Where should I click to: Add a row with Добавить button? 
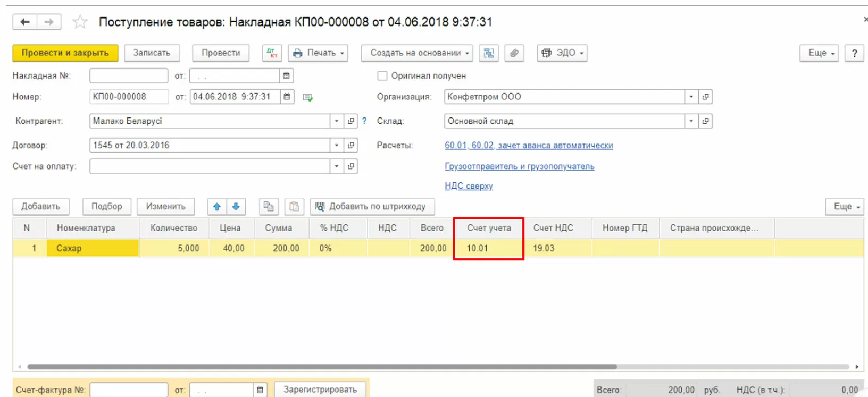pyautogui.click(x=40, y=207)
